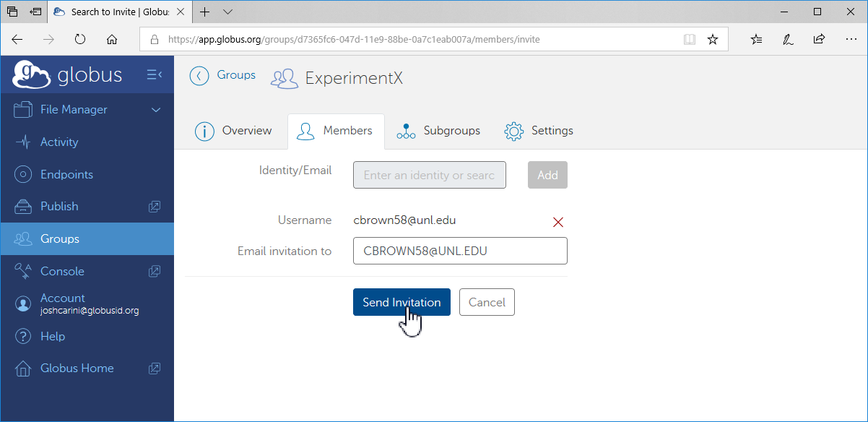Click the Globus Home house icon

tap(24, 369)
